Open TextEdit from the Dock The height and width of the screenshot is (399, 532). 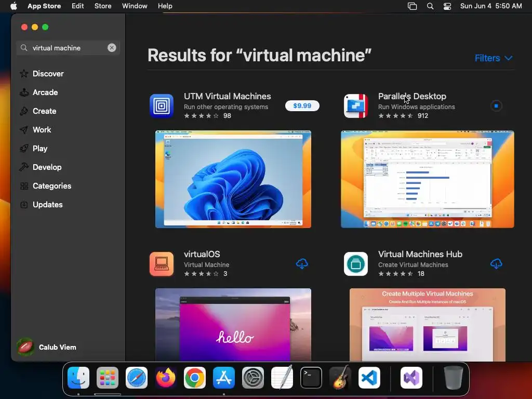(282, 378)
